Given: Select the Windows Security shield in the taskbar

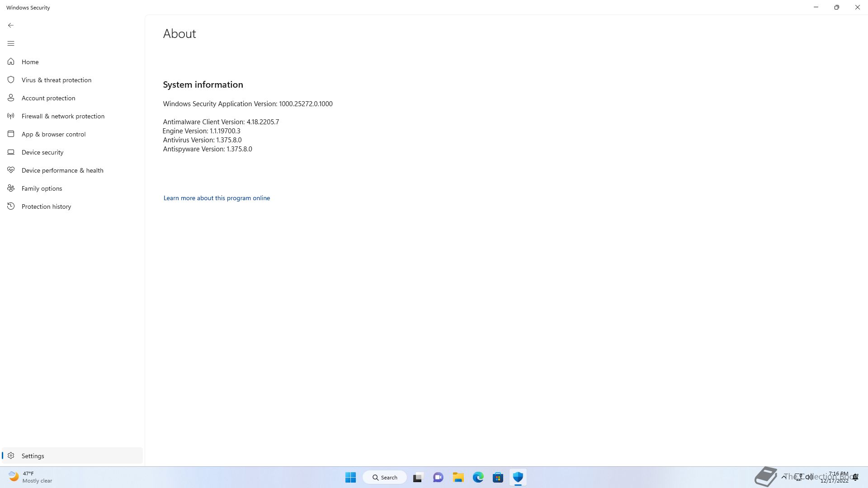Looking at the screenshot, I should pos(518,477).
